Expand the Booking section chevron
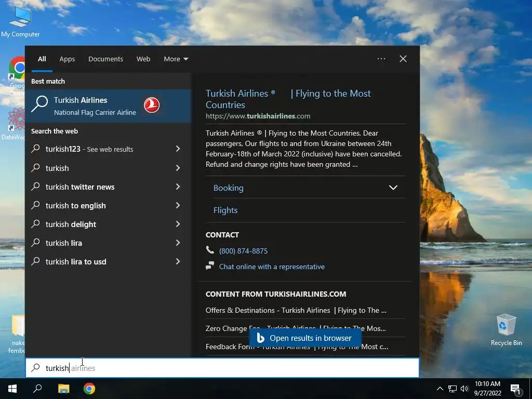 [x=393, y=187]
